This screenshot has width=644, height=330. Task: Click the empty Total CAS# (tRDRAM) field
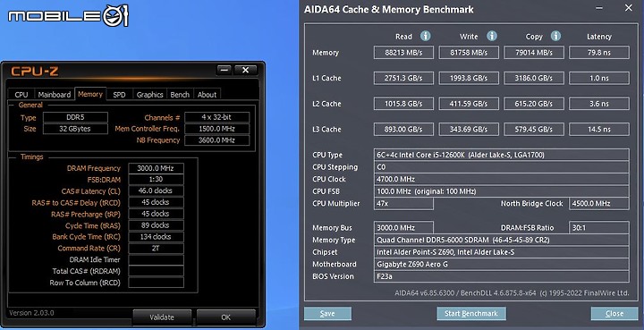pyautogui.click(x=156, y=271)
